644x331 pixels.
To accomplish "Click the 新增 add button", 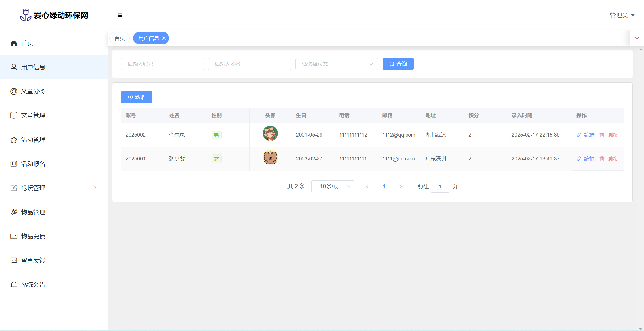I will coord(137,97).
